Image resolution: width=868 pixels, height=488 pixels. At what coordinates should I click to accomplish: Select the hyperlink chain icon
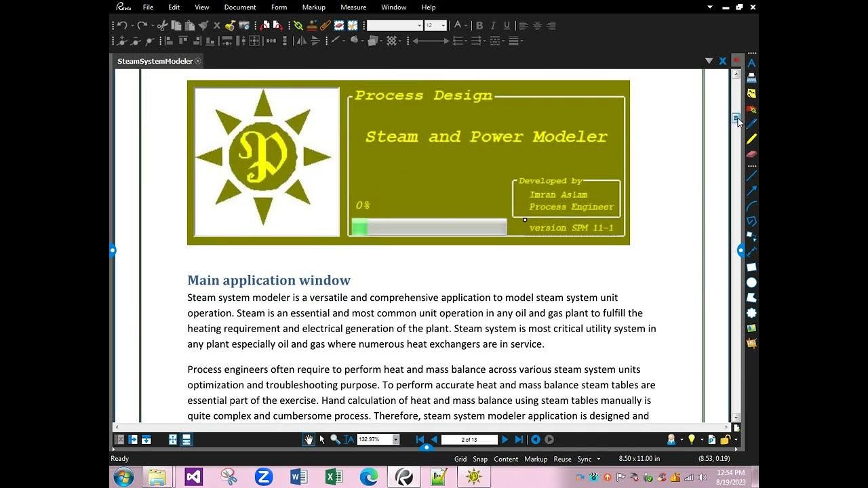[298, 26]
